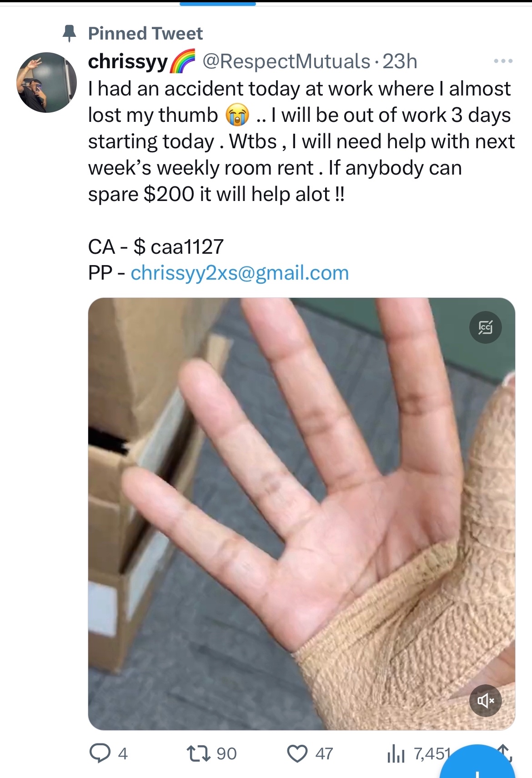Image resolution: width=532 pixels, height=778 pixels.
Task: Unmute the video sound
Action: tap(485, 700)
